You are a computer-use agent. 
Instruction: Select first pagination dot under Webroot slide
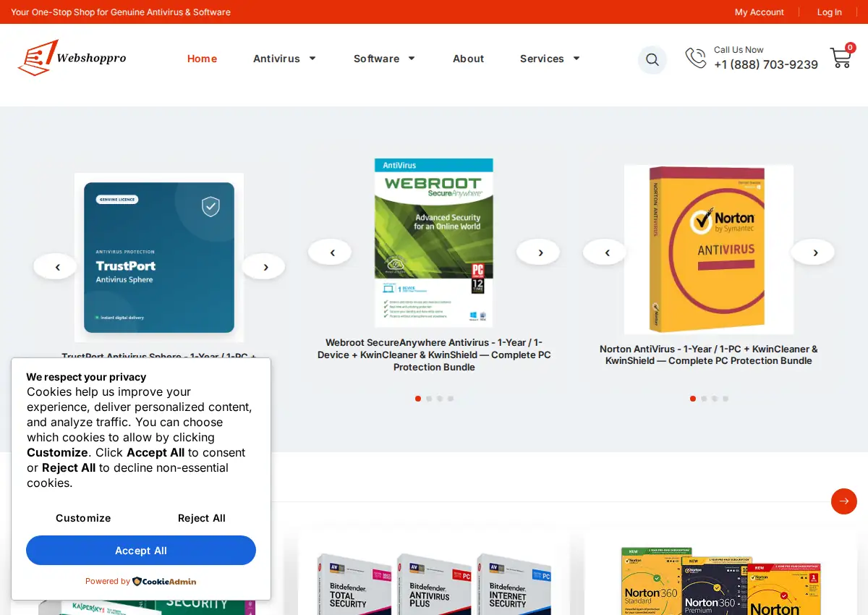click(418, 399)
